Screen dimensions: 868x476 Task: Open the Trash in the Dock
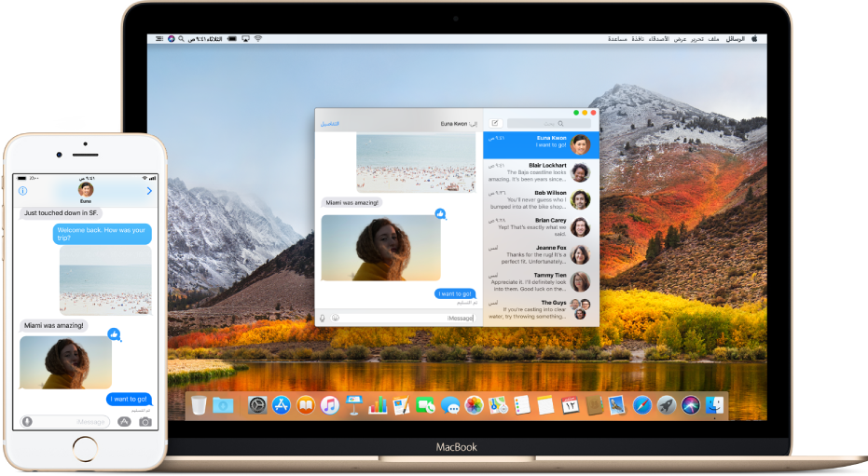point(199,405)
